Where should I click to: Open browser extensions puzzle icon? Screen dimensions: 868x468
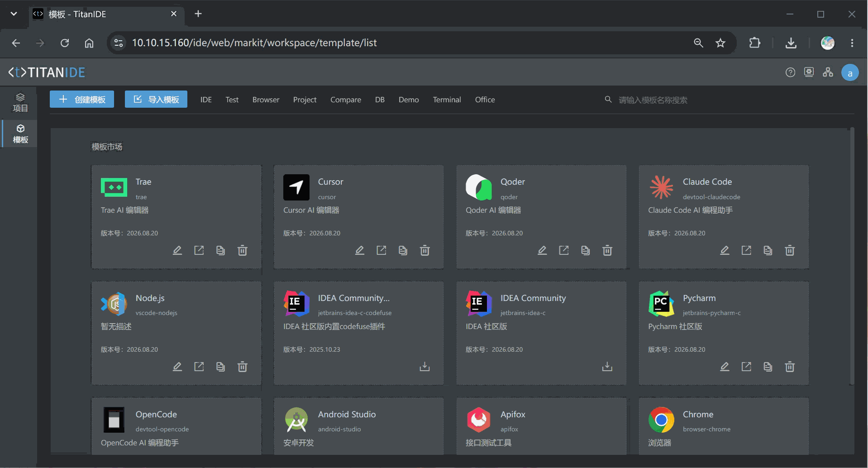tap(754, 43)
